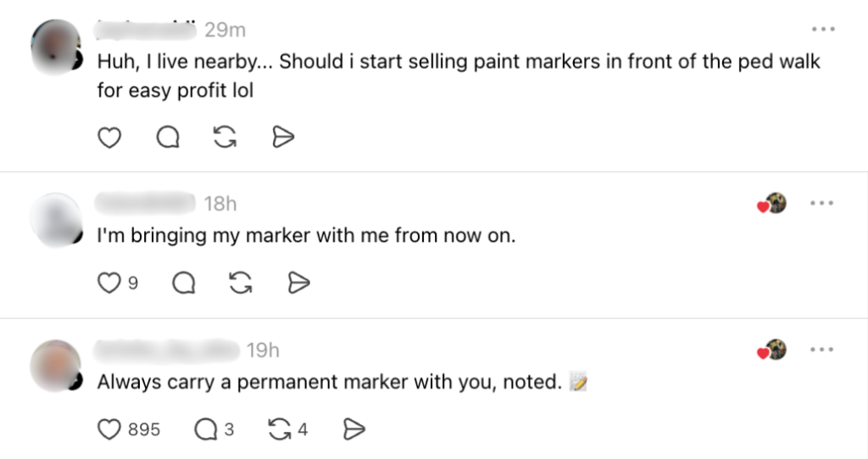Image resolution: width=868 pixels, height=459 pixels.
Task: Open the 3 replies on permanent marker comment
Action: click(x=205, y=430)
